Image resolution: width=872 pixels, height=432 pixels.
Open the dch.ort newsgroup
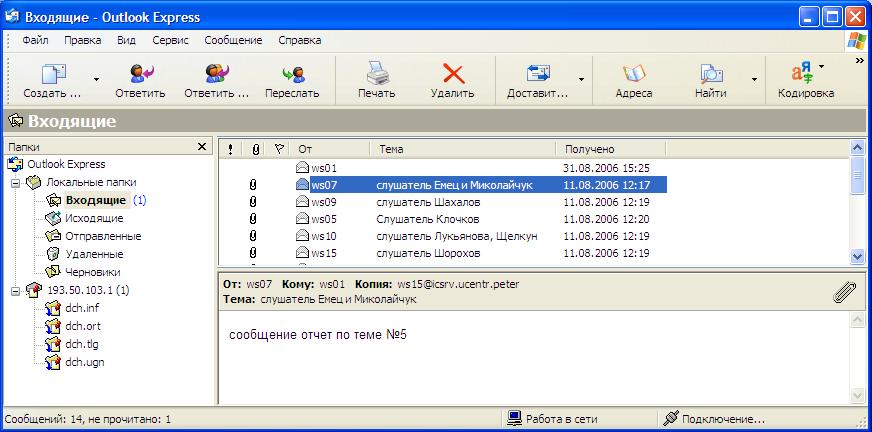point(83,326)
